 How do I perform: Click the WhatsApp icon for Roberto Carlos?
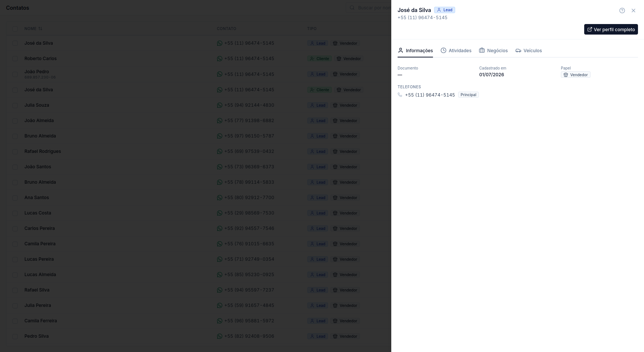pos(220,59)
